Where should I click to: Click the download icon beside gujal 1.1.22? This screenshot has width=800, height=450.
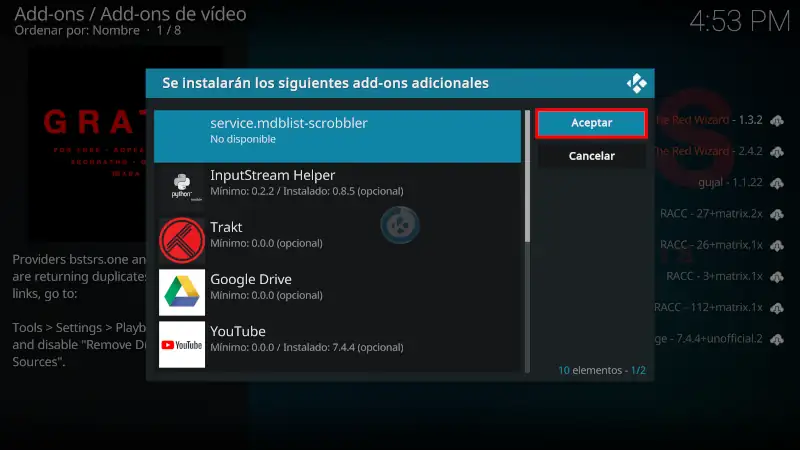tap(777, 183)
